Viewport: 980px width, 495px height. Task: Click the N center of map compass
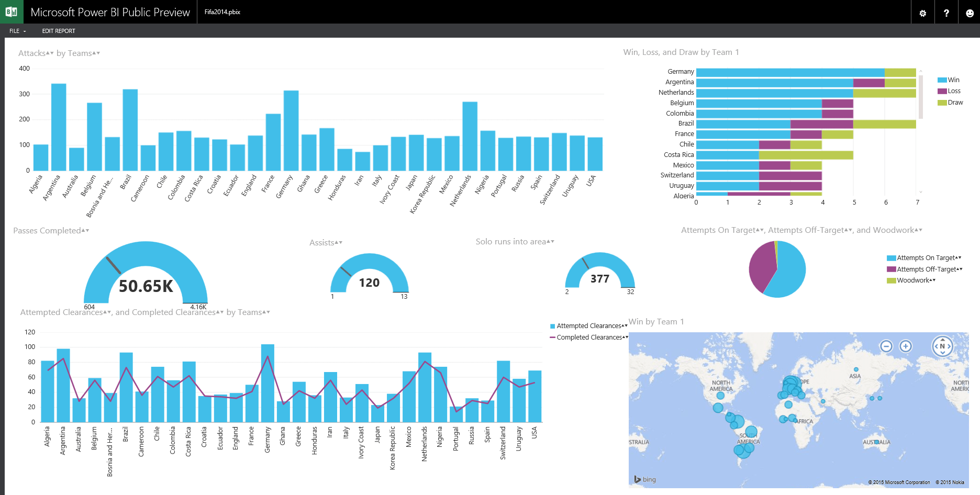tap(942, 346)
